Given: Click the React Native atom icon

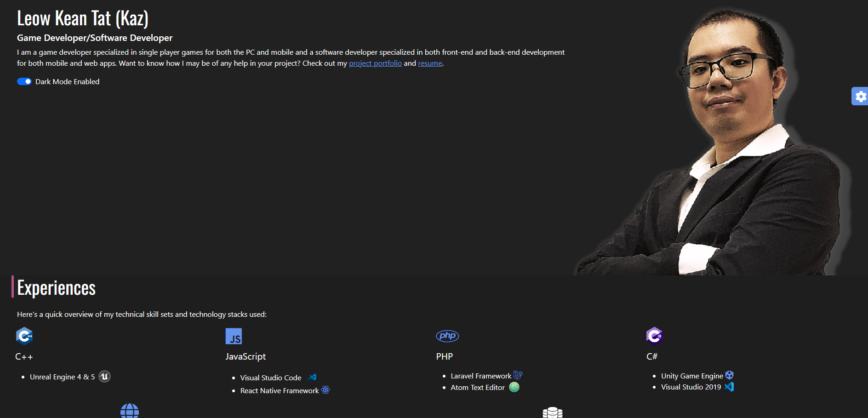Looking at the screenshot, I should pos(325,390).
